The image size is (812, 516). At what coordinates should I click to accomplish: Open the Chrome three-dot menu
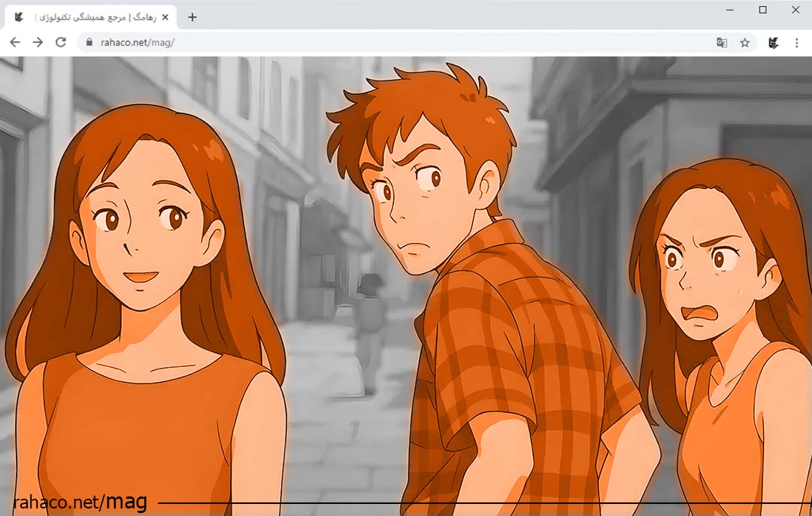(797, 43)
